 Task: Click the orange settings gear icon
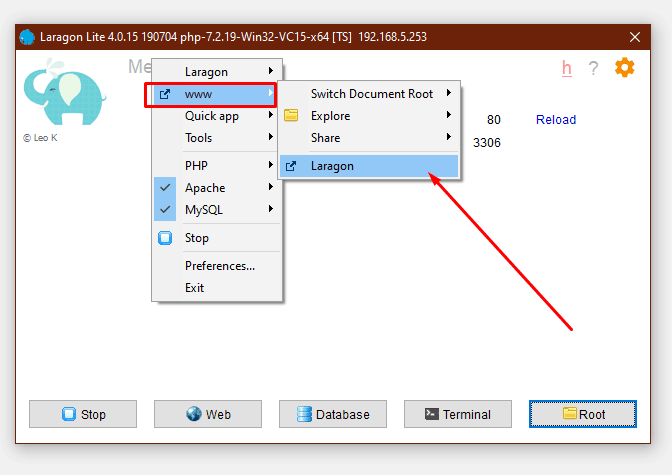[x=624, y=68]
